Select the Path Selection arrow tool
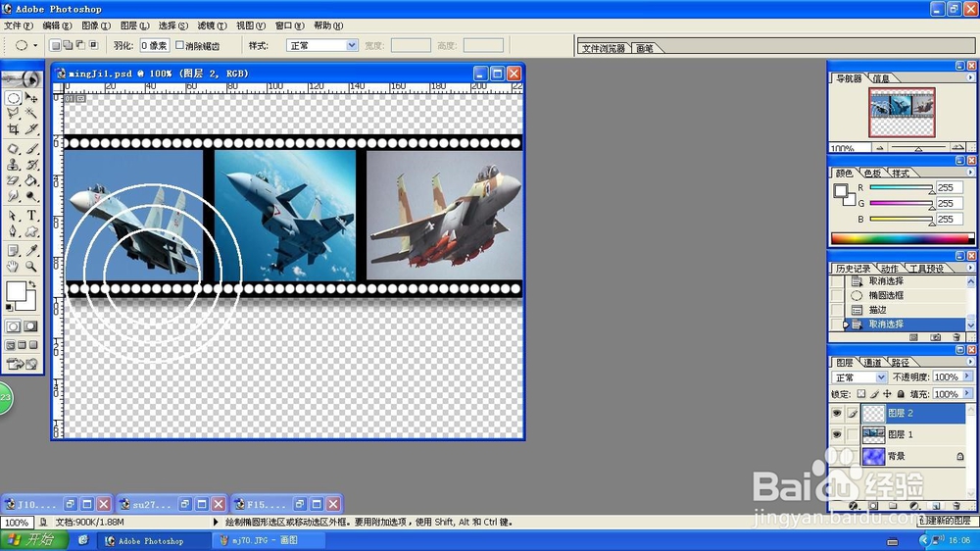The image size is (980, 551). click(13, 216)
